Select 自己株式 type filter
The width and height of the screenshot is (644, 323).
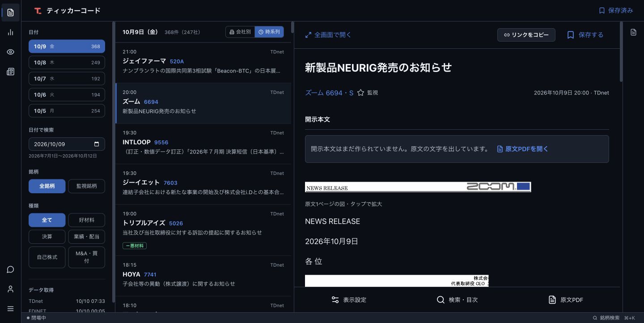coord(47,257)
